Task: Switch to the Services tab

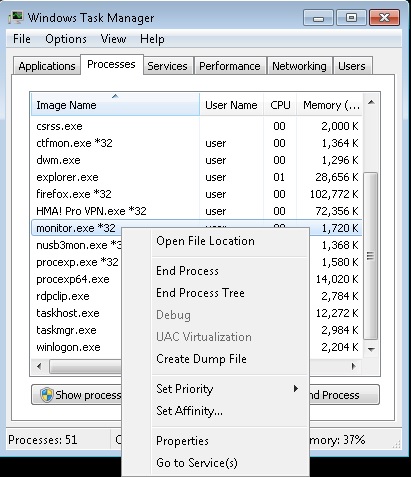Action: tap(167, 66)
